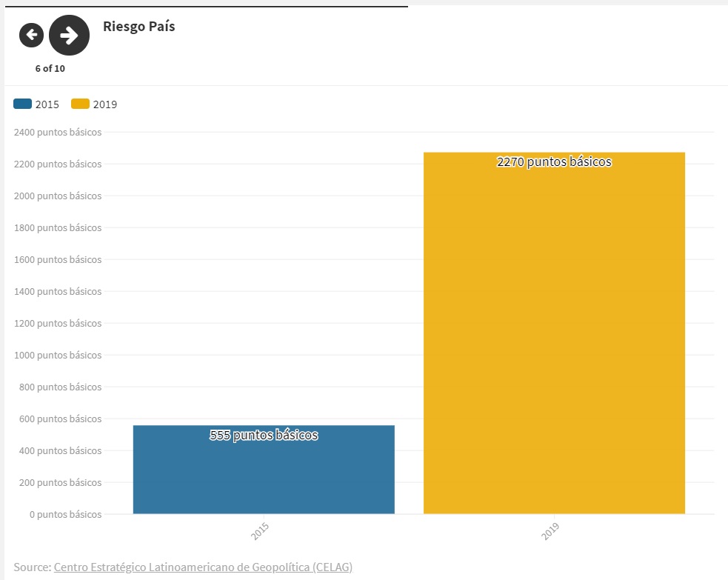
Task: Click the "Riesgo País" chart title
Action: coord(139,27)
